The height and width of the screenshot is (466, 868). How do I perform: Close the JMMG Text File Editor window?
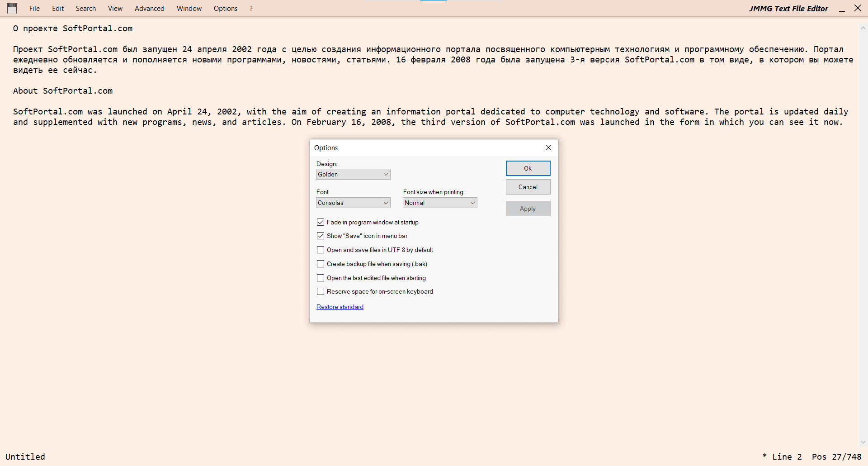tap(858, 8)
